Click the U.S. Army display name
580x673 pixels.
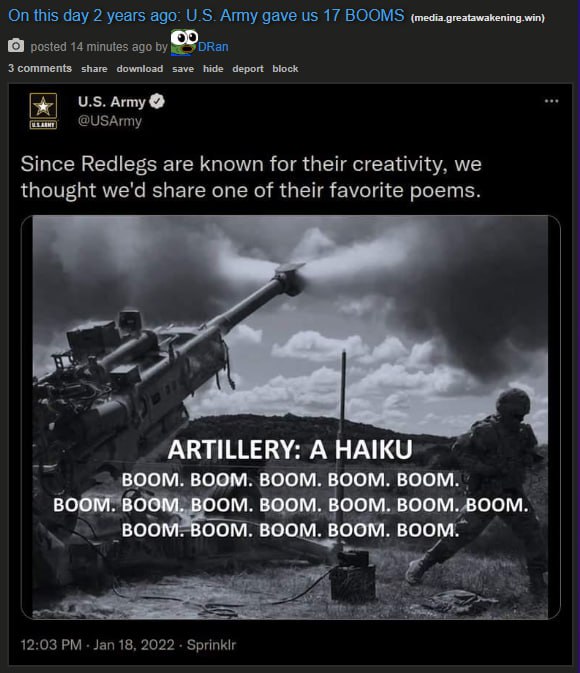tap(112, 102)
